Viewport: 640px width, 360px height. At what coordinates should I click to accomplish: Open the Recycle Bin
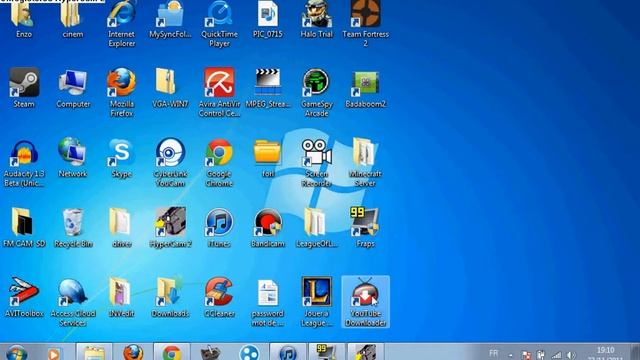tap(73, 227)
